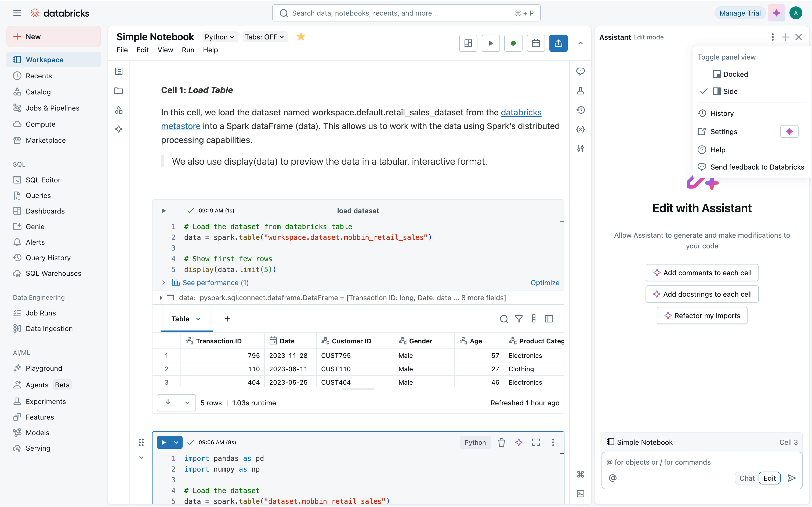812x507 pixels.
Task: Open the comments panel icon in right sidebar
Action: point(580,71)
